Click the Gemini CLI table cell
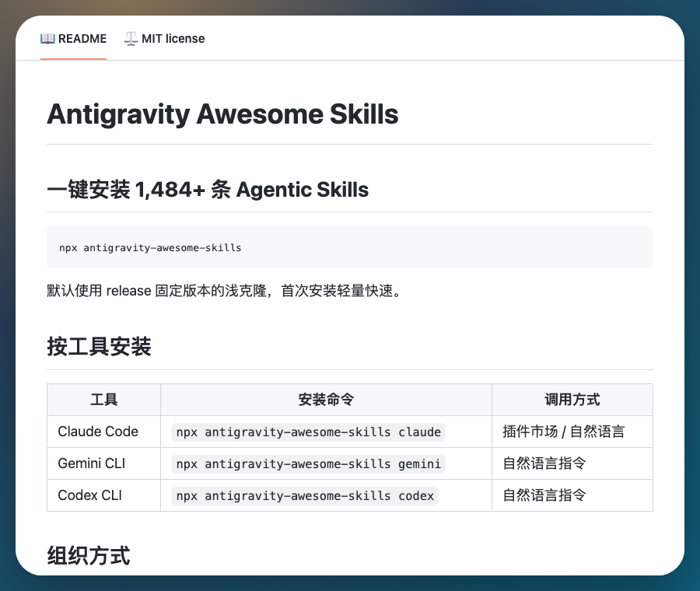 (x=103, y=463)
